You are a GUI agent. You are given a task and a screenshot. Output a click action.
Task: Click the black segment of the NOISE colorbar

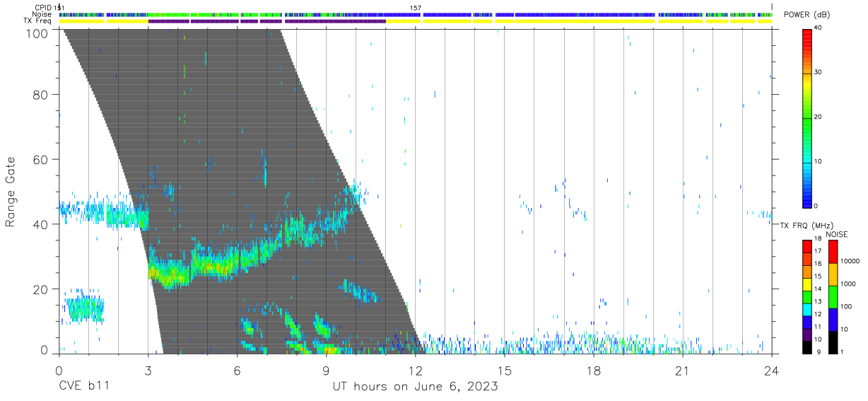pyautogui.click(x=832, y=342)
